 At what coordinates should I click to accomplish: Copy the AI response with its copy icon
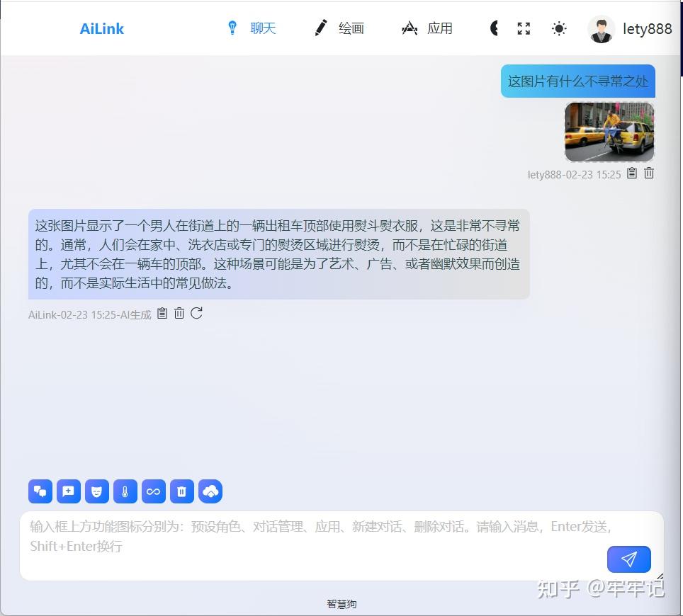(x=162, y=314)
